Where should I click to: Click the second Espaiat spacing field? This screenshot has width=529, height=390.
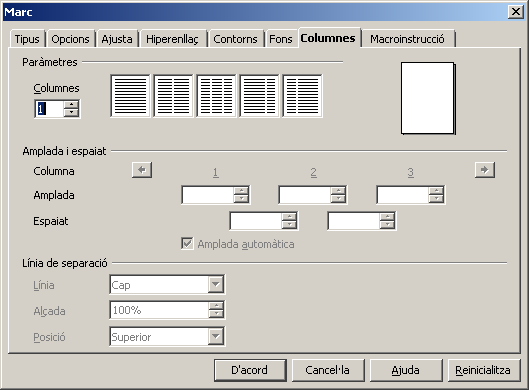(354, 221)
